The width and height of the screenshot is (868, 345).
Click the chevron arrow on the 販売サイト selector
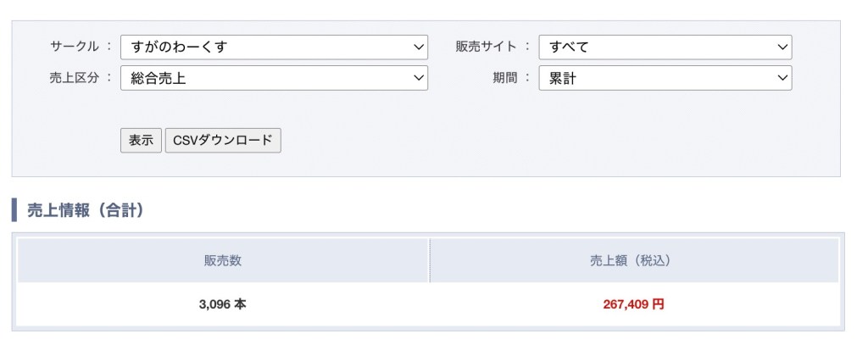pyautogui.click(x=782, y=47)
